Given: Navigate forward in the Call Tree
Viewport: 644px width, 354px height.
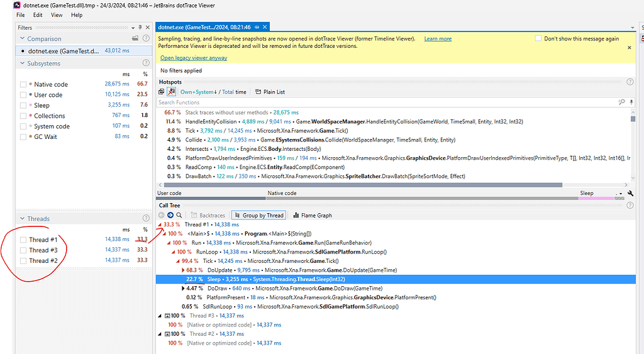Looking at the screenshot, I should tap(170, 215).
